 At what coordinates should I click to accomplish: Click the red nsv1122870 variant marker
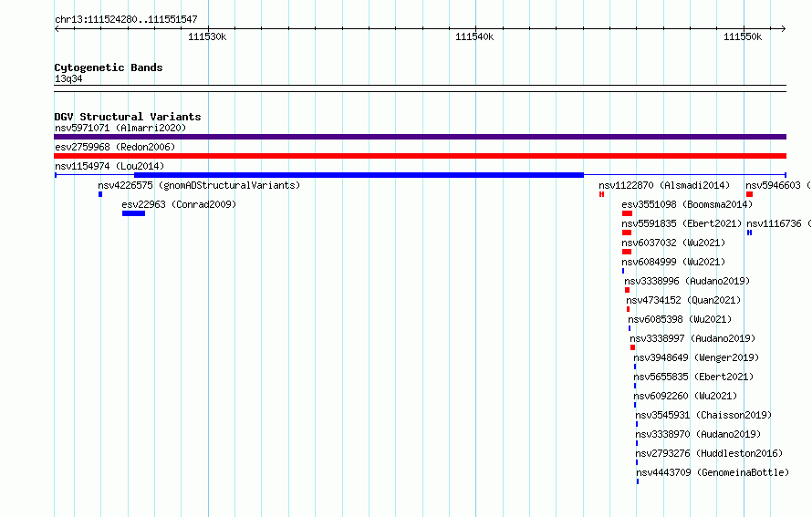602,194
